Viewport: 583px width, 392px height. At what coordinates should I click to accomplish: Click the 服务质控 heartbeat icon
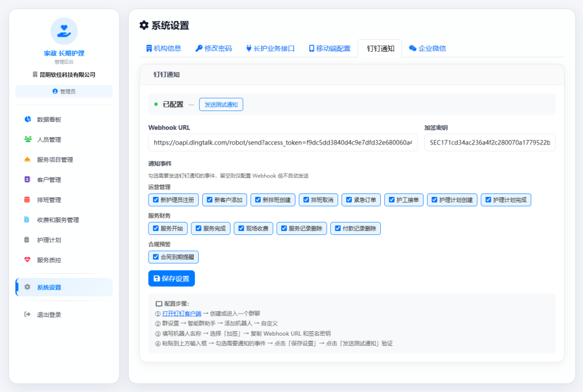[27, 260]
